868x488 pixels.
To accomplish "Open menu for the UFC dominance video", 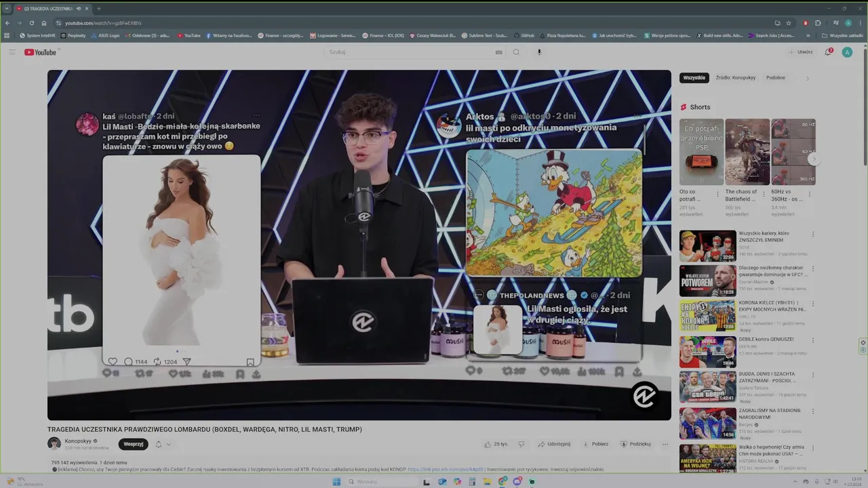I will tap(812, 269).
